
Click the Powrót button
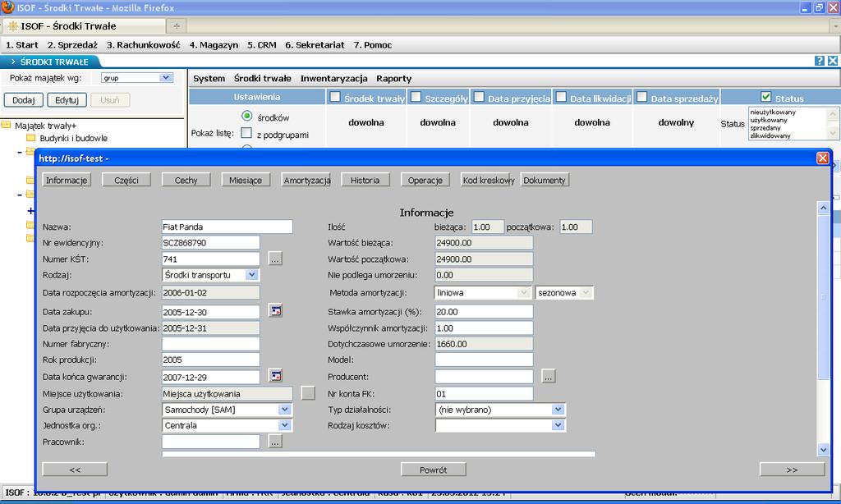point(434,470)
